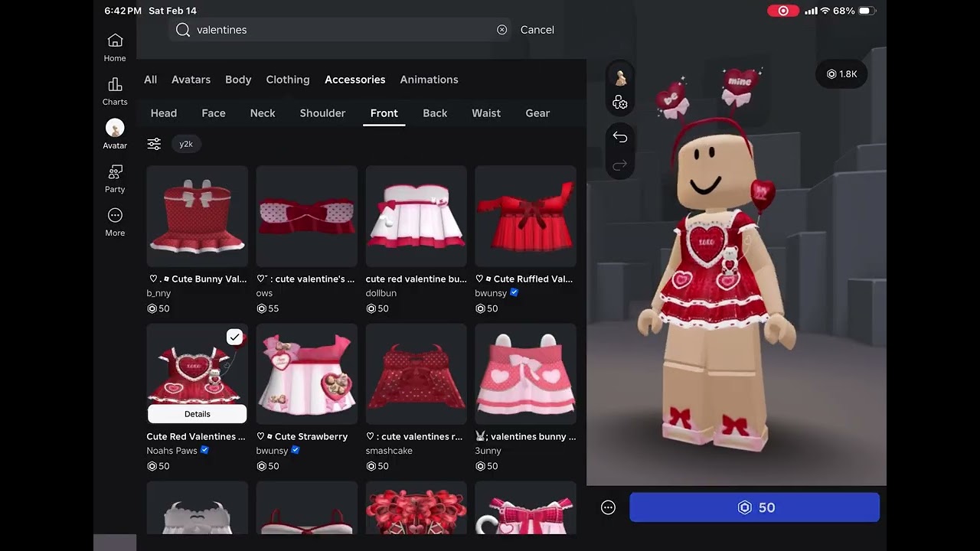
Task: Select the Head subcategory
Action: (x=164, y=113)
